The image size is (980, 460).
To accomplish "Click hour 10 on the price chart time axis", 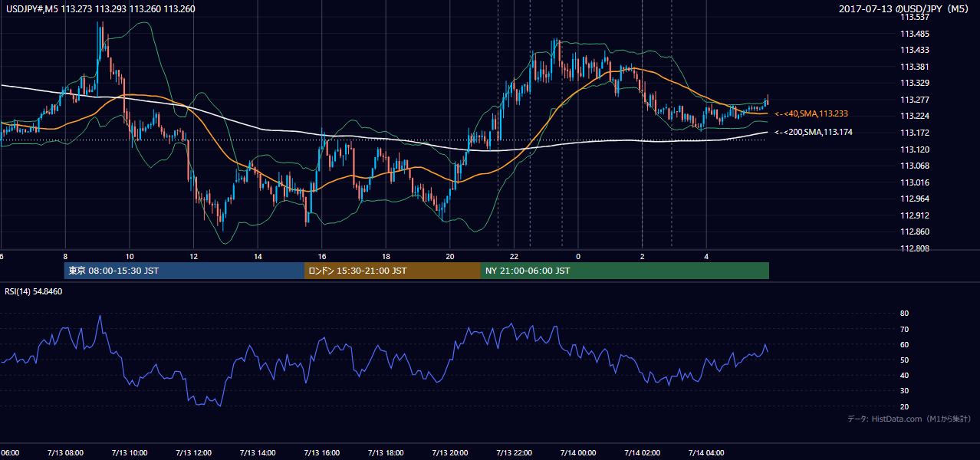I will tap(130, 256).
